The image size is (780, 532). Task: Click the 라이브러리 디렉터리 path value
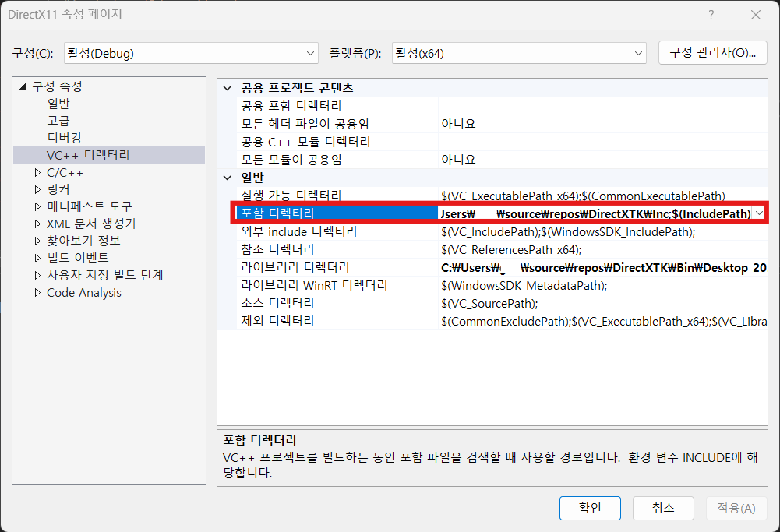603,267
